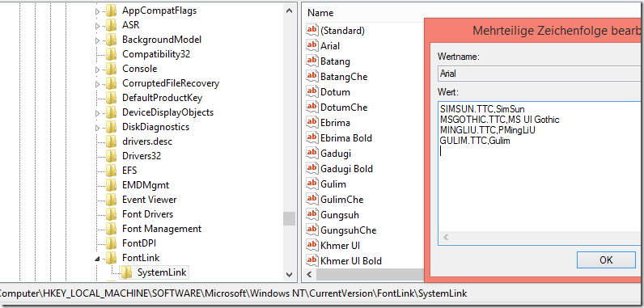The image size is (644, 308).
Task: Click the tree pane's scroll-down arrow
Action: point(289,274)
